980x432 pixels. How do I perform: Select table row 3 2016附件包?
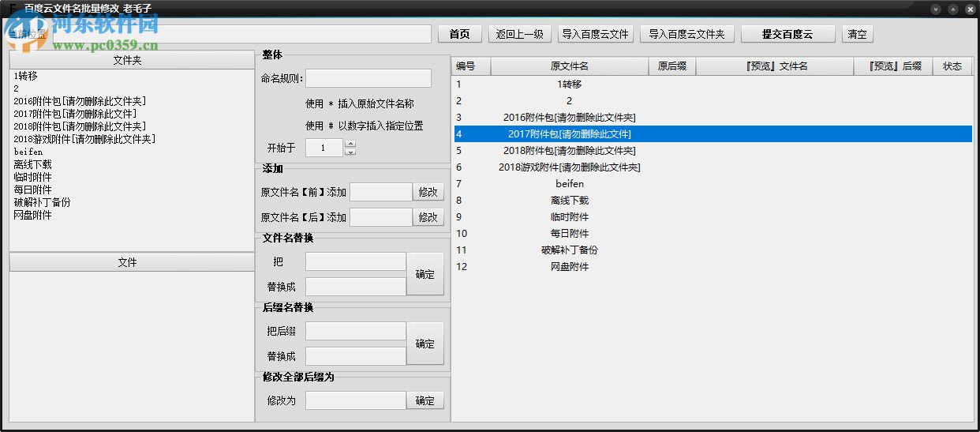point(713,118)
